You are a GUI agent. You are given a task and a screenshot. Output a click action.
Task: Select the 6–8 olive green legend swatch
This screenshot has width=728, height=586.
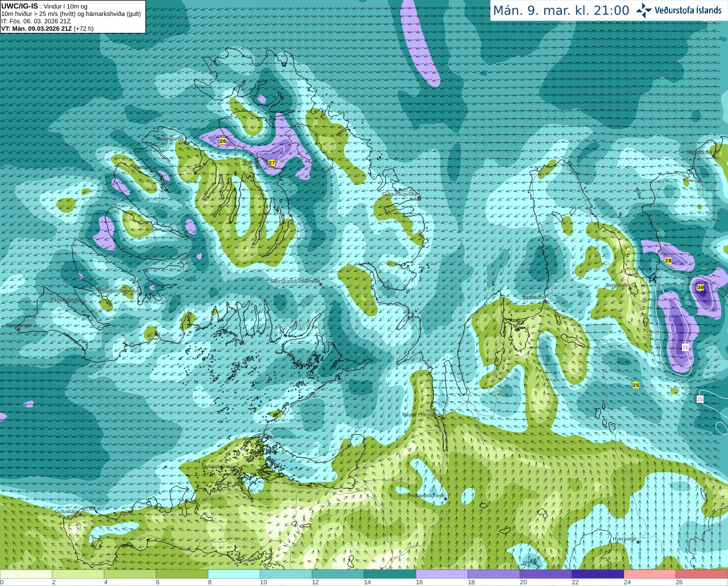182,574
